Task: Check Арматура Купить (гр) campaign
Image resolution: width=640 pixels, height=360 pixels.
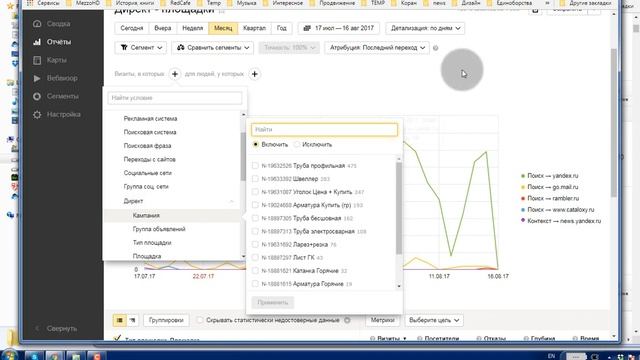Action: pyautogui.click(x=255, y=205)
